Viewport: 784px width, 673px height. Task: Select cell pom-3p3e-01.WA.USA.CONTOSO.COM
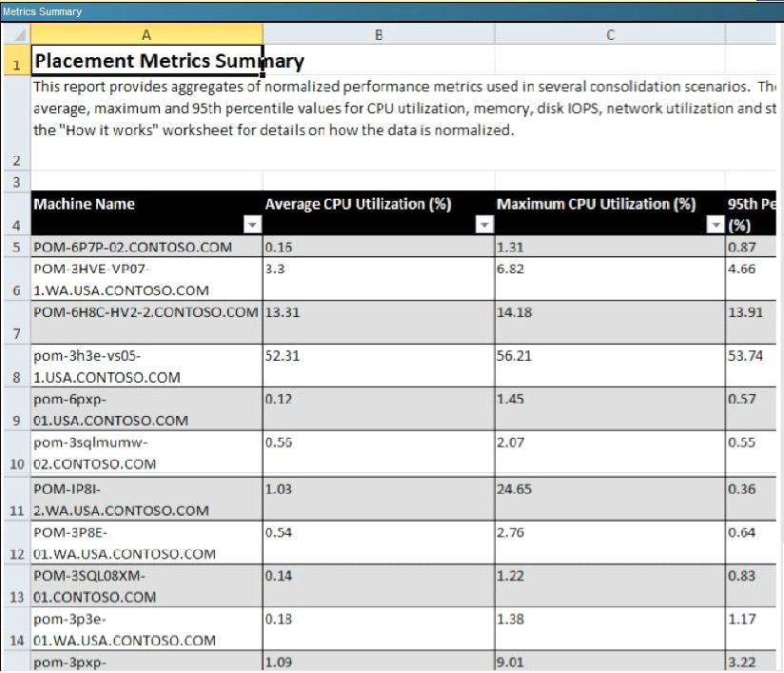click(x=147, y=629)
